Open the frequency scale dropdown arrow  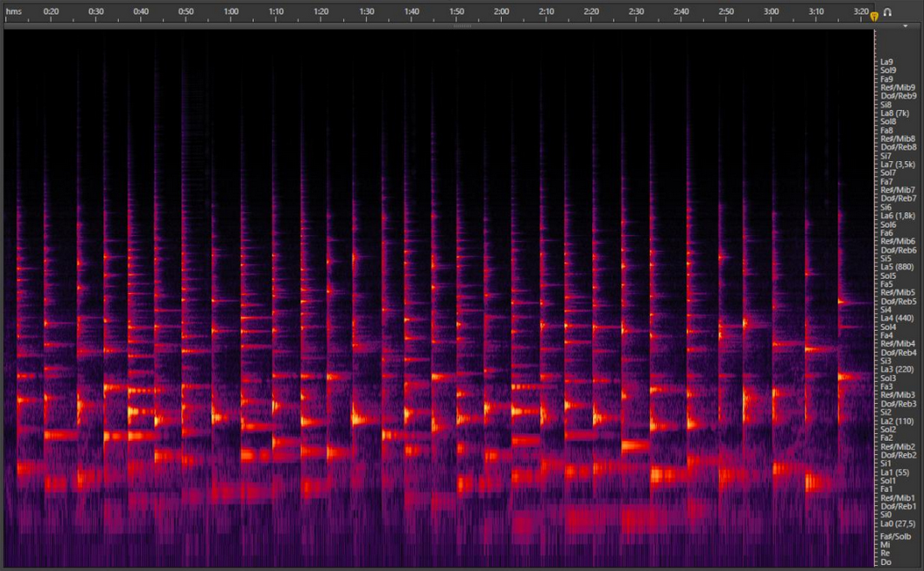tap(906, 26)
